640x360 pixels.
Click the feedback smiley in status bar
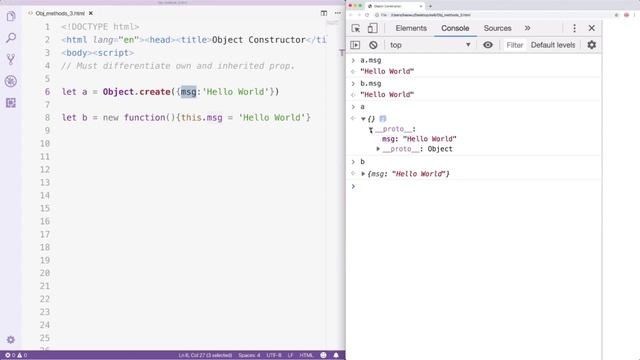323,355
